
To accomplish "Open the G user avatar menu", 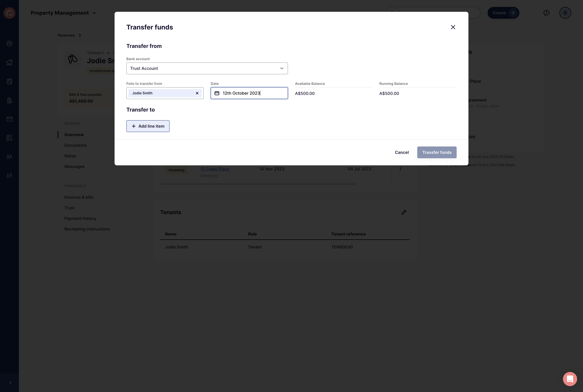I will tap(565, 13).
